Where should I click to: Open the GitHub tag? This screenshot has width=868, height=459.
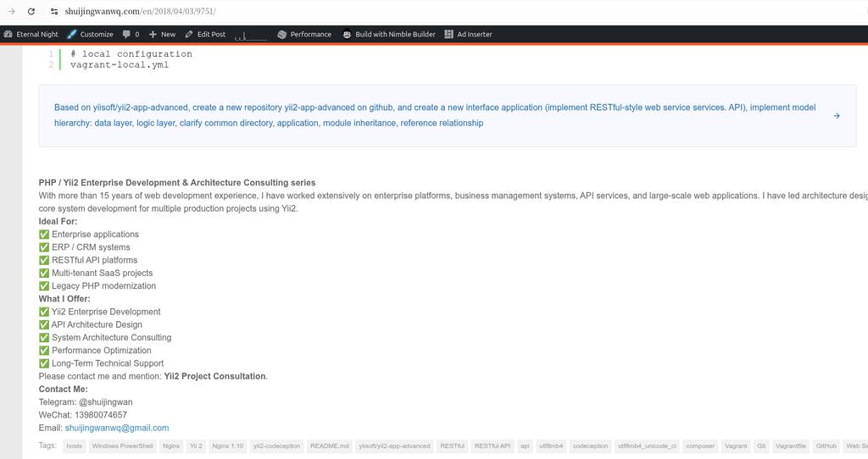(826, 445)
